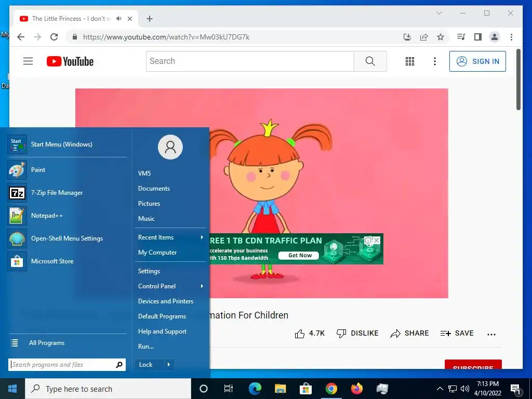
Task: Mute the tab via its speaker icon
Action: [x=119, y=18]
